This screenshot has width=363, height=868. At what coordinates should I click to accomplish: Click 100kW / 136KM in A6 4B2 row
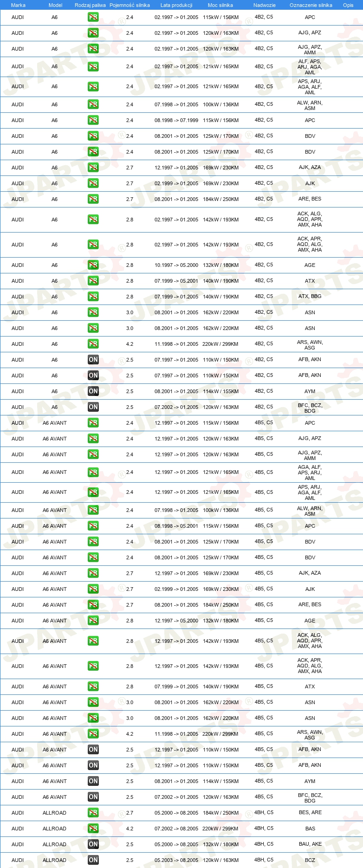pyautogui.click(x=220, y=104)
